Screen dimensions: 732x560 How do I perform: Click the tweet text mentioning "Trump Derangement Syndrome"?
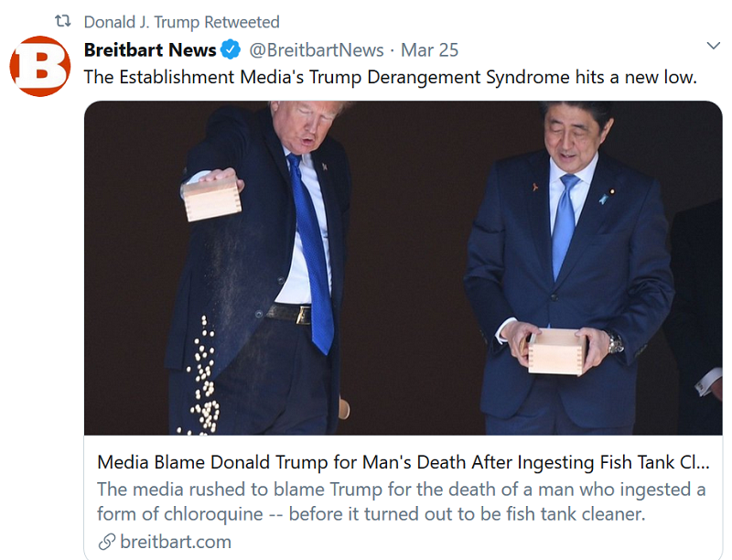click(x=390, y=78)
